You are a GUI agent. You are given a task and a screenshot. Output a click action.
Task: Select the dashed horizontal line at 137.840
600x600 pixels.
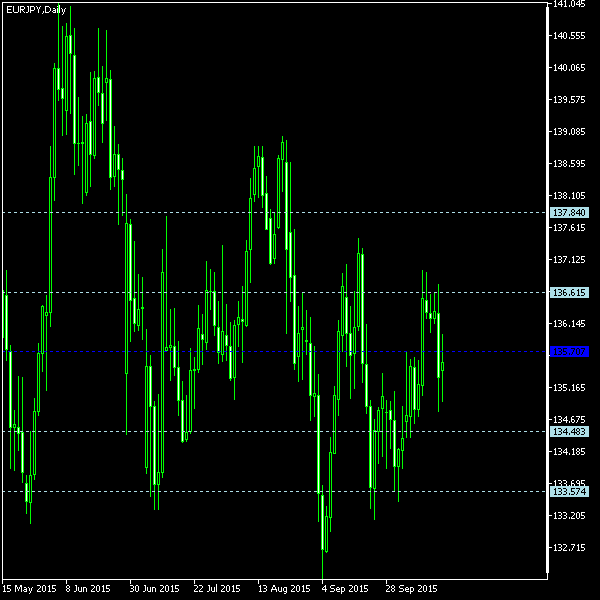[275, 212]
